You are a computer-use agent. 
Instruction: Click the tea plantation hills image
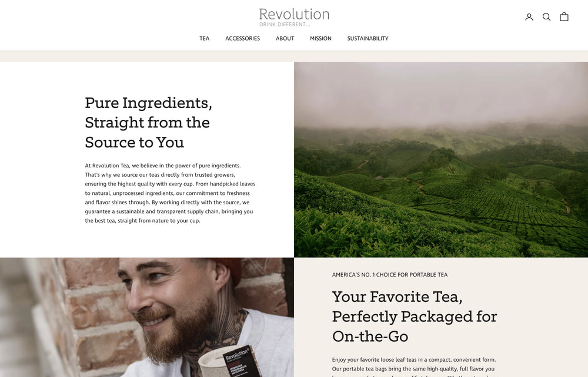pos(441,160)
